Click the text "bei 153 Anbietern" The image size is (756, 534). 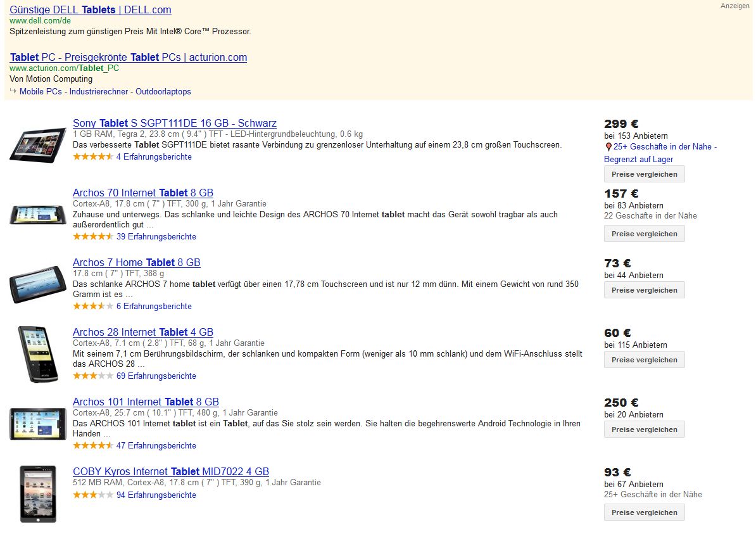coord(636,136)
